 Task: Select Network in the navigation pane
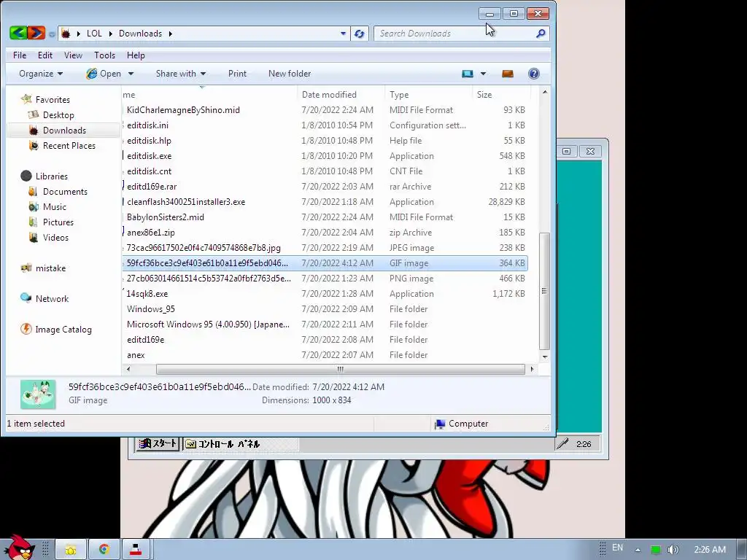[52, 298]
